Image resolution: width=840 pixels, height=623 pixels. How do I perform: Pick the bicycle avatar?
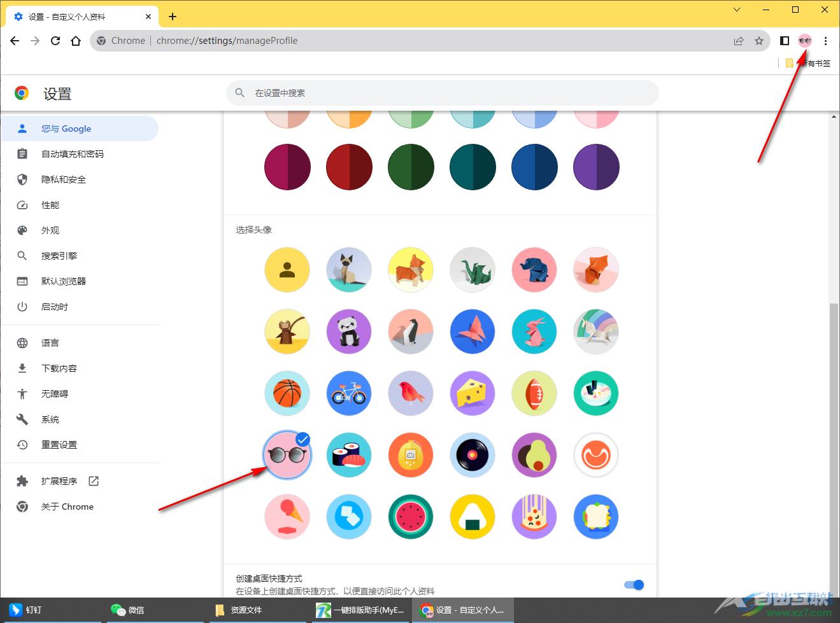(349, 393)
